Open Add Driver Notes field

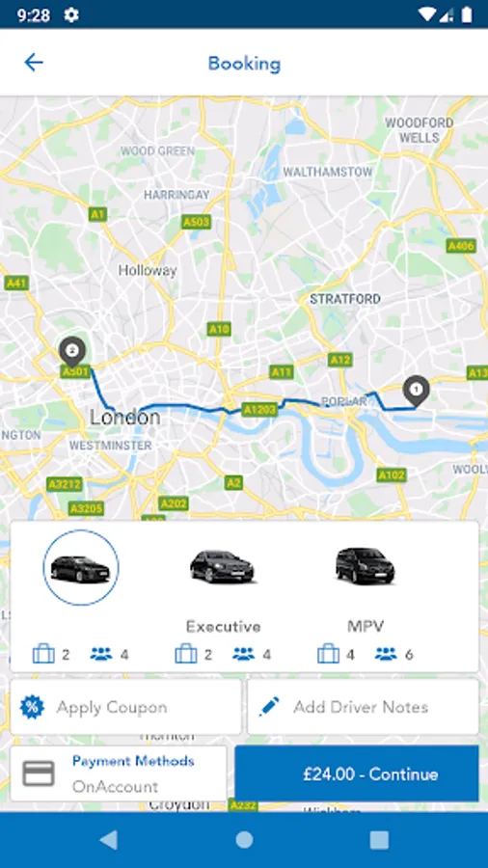[363, 707]
